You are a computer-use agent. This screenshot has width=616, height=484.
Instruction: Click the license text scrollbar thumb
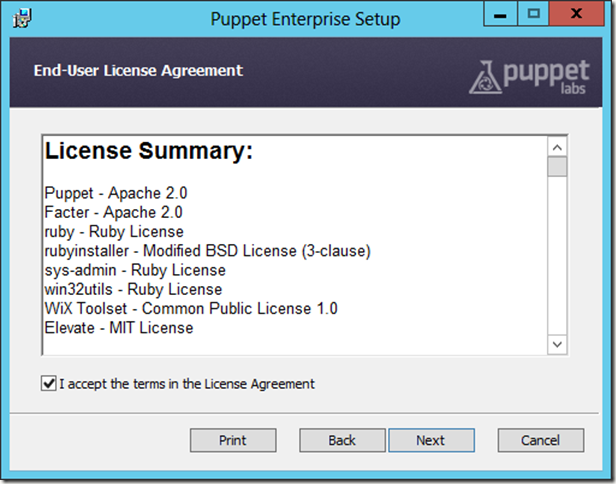(557, 166)
